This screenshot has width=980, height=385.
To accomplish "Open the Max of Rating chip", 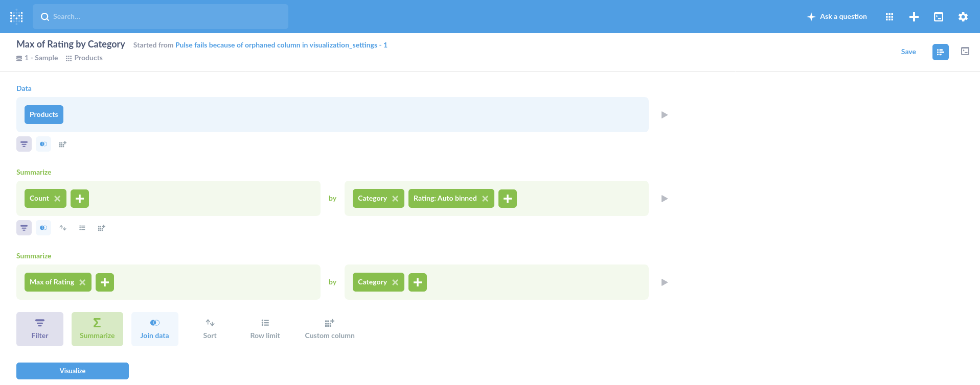I will coord(52,282).
